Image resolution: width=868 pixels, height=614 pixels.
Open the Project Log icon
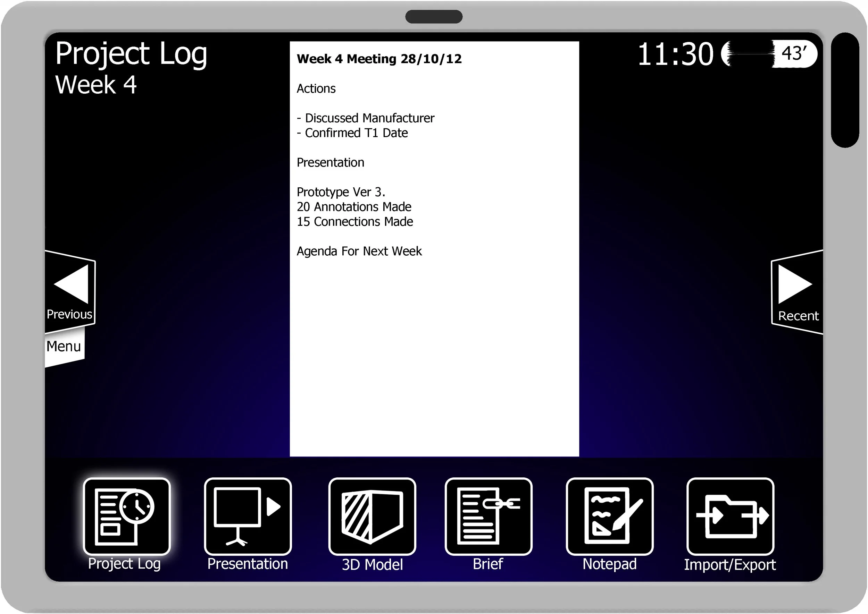[x=127, y=517]
